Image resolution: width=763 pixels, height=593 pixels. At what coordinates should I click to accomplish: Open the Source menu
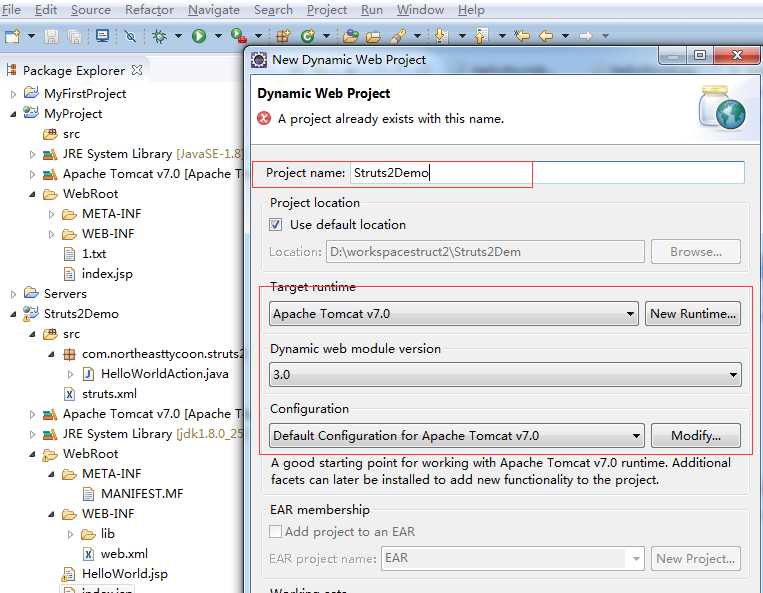[x=91, y=10]
